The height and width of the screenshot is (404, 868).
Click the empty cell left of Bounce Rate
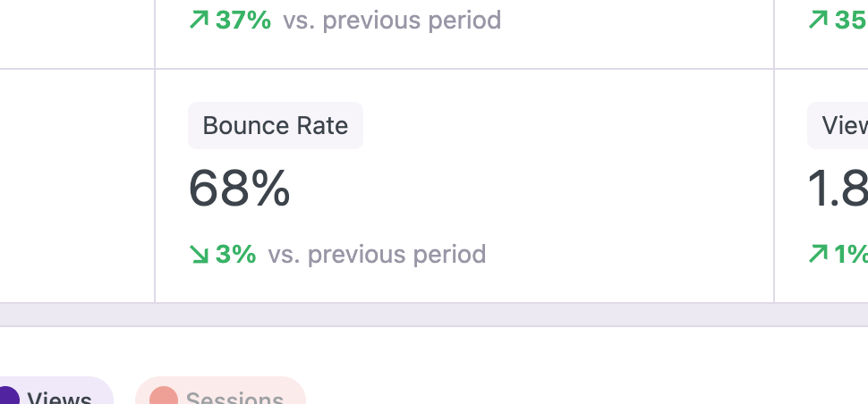77,186
